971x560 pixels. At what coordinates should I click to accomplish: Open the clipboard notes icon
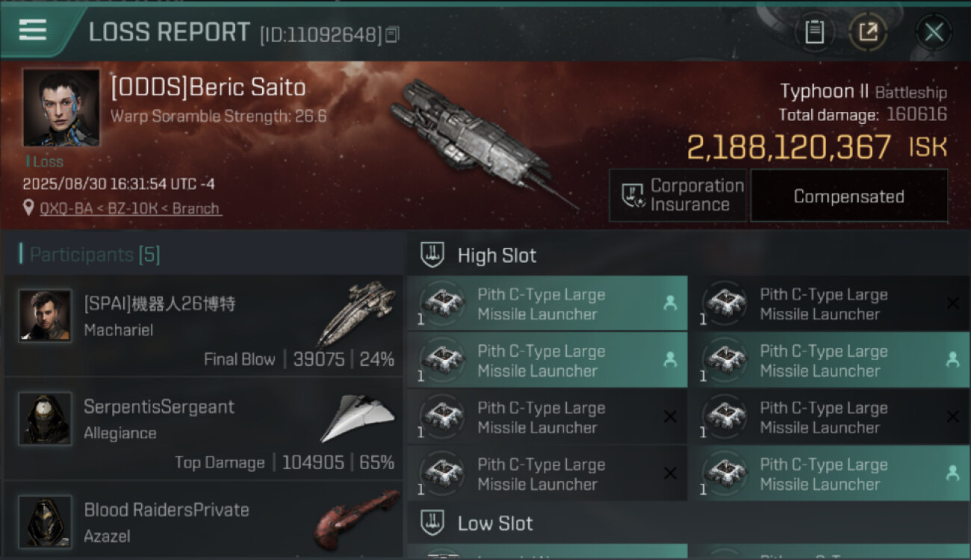[x=814, y=32]
